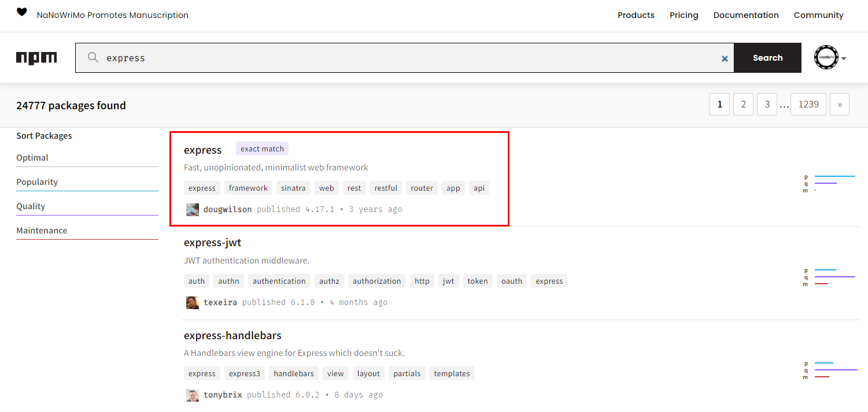Click texeira's avatar thumbnail
This screenshot has height=412, width=868.
193,302
